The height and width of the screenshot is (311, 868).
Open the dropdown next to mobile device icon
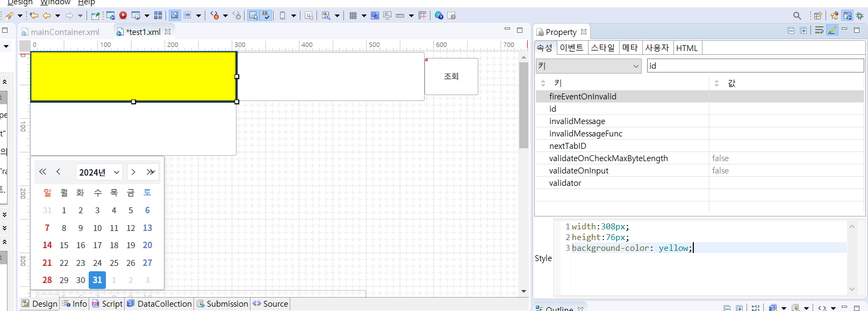[x=293, y=16]
